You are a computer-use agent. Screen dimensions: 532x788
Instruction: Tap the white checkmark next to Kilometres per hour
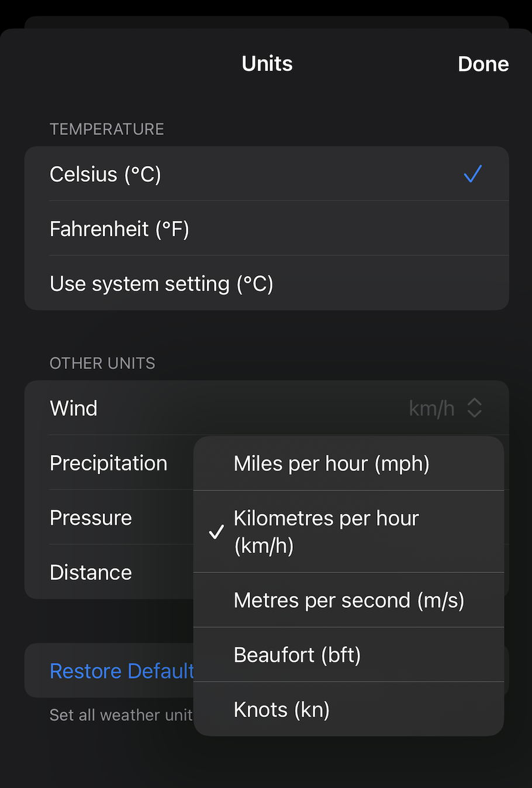coord(216,532)
